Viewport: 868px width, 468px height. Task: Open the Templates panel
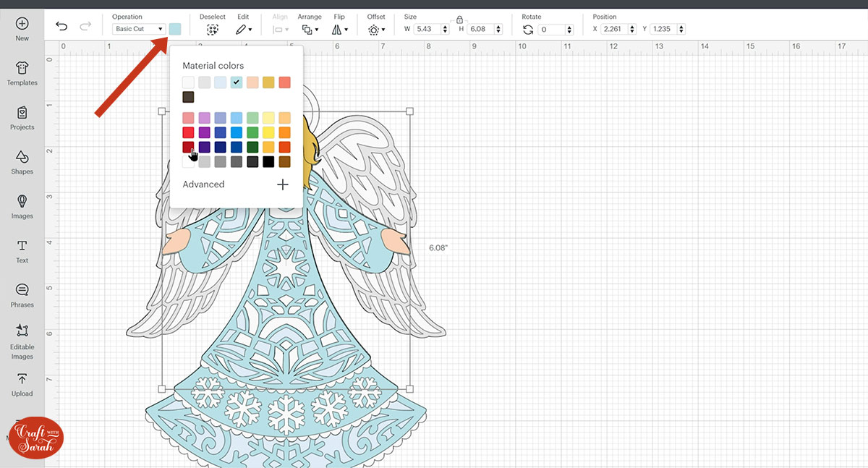(x=22, y=72)
